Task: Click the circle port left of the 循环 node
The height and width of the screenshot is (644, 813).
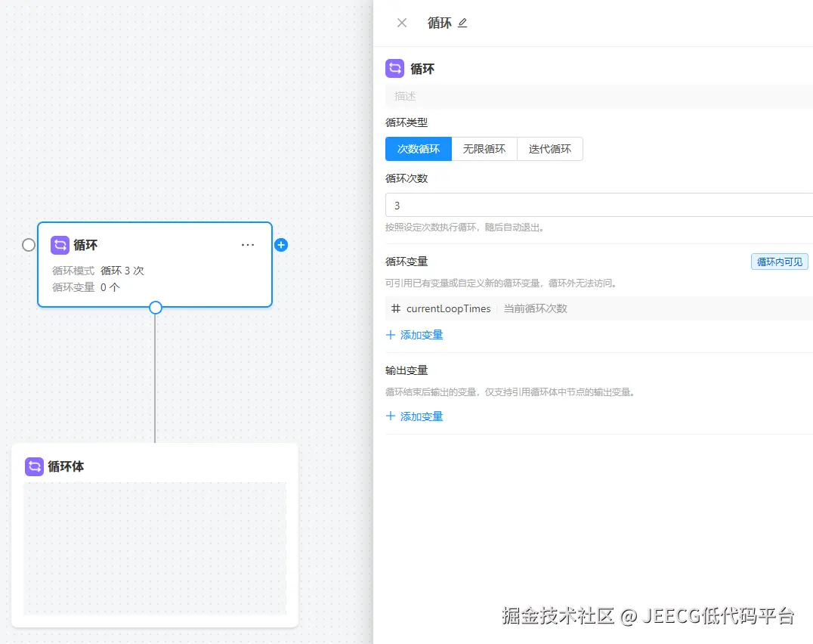Action: (x=28, y=244)
